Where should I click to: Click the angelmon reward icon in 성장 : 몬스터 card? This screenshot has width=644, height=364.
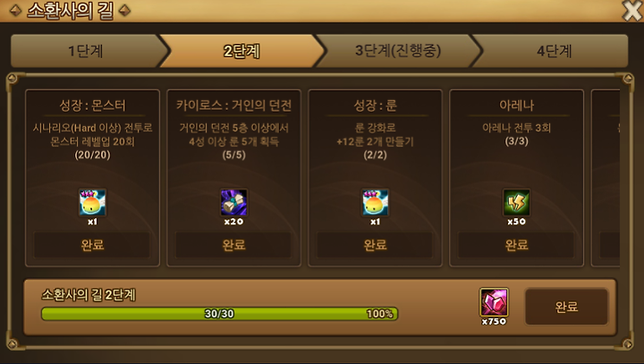coord(92,202)
